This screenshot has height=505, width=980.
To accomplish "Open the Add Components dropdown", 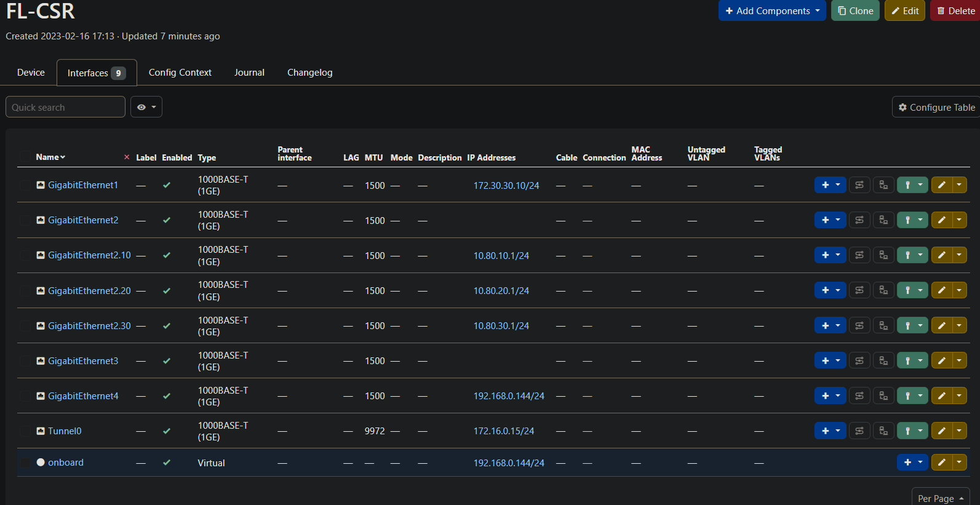I will click(772, 10).
